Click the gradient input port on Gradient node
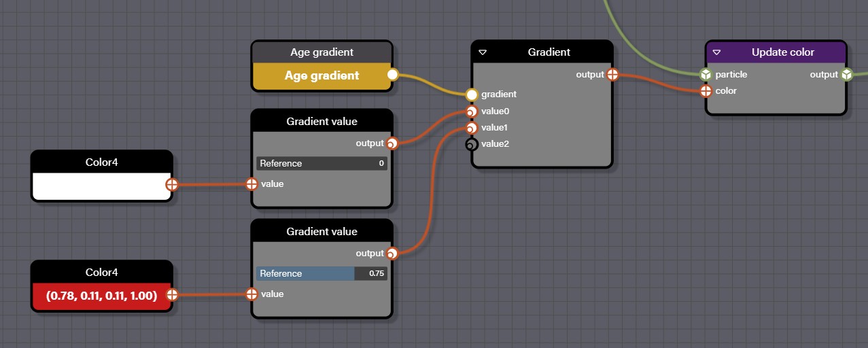Image resolution: width=868 pixels, height=348 pixels. [x=472, y=94]
